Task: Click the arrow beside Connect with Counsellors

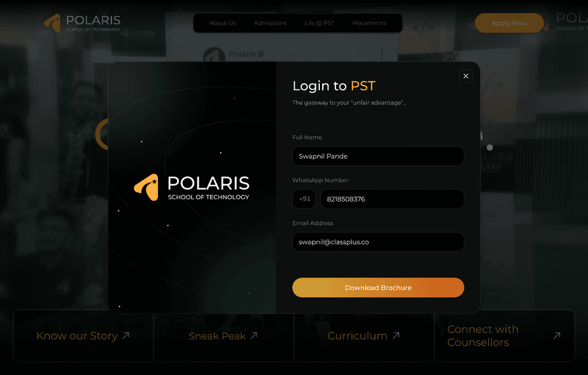Action: pyautogui.click(x=557, y=335)
